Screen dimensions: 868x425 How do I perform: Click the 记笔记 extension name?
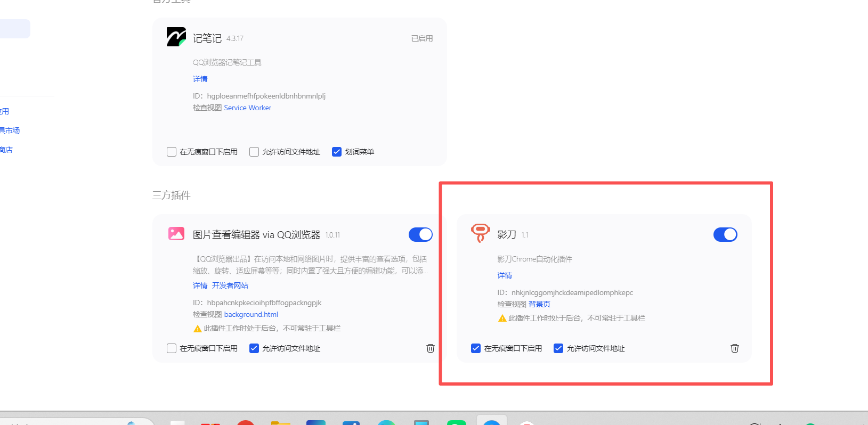[x=207, y=38]
